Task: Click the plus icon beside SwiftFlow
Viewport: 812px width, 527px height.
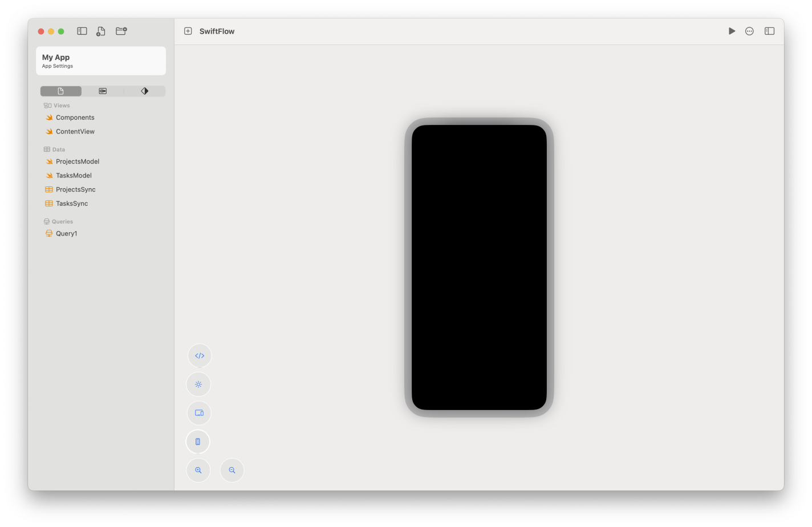Action: click(x=188, y=31)
